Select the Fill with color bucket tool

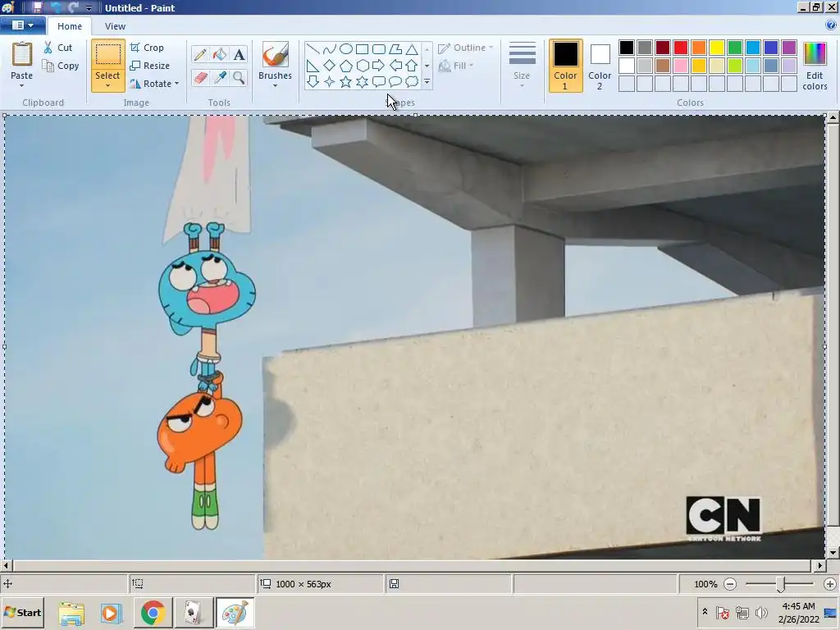coord(219,54)
